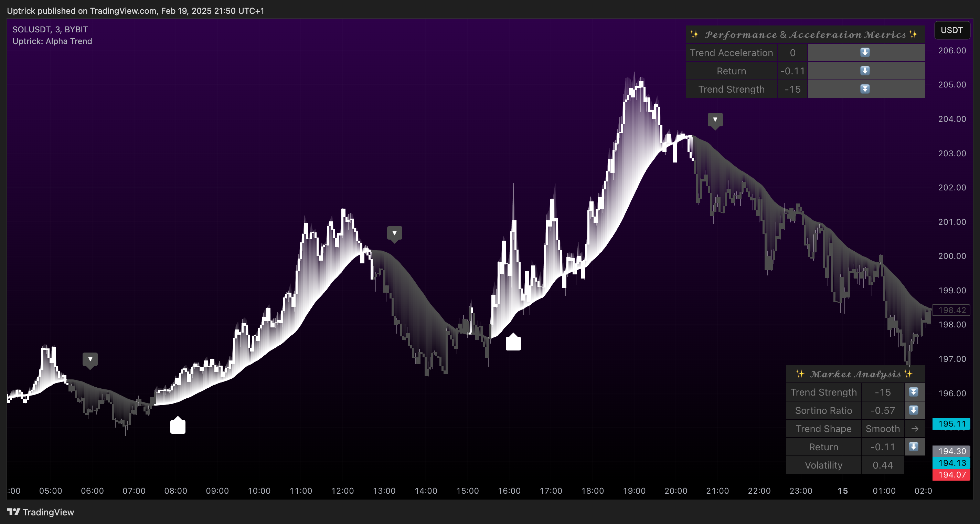The width and height of the screenshot is (980, 524).
Task: Click the 23:00 time axis label
Action: pyautogui.click(x=801, y=491)
